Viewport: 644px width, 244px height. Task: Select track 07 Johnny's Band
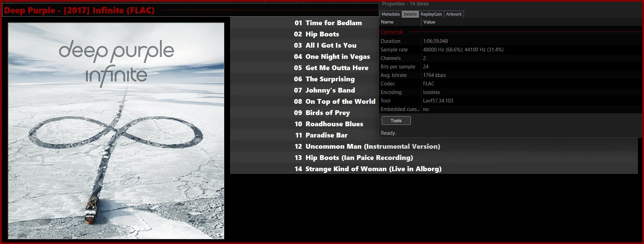point(325,90)
